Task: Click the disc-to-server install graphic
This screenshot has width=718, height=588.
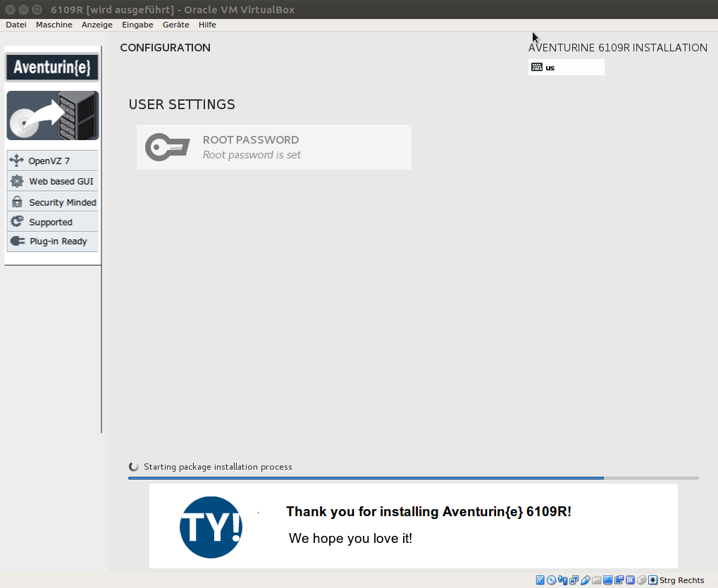Action: pos(53,115)
